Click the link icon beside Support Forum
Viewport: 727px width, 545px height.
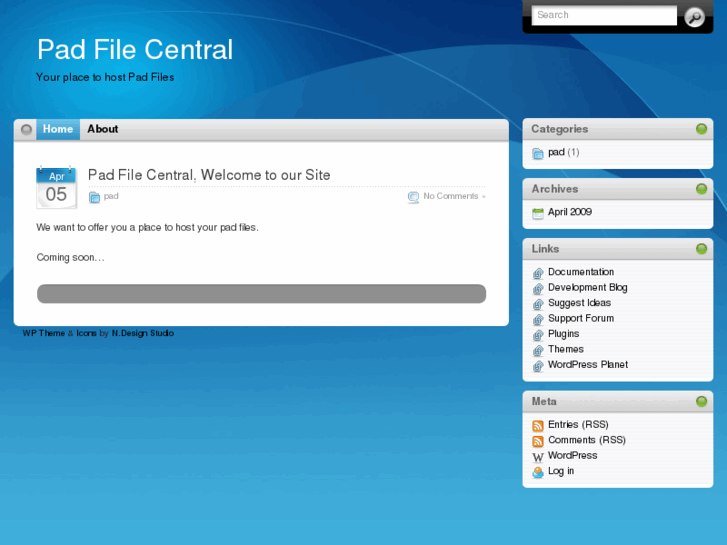(538, 320)
